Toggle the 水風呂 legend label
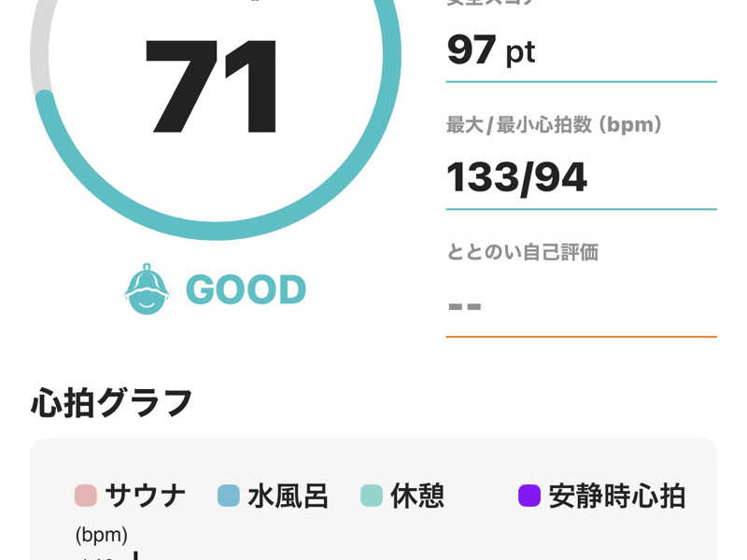 pyautogui.click(x=288, y=496)
